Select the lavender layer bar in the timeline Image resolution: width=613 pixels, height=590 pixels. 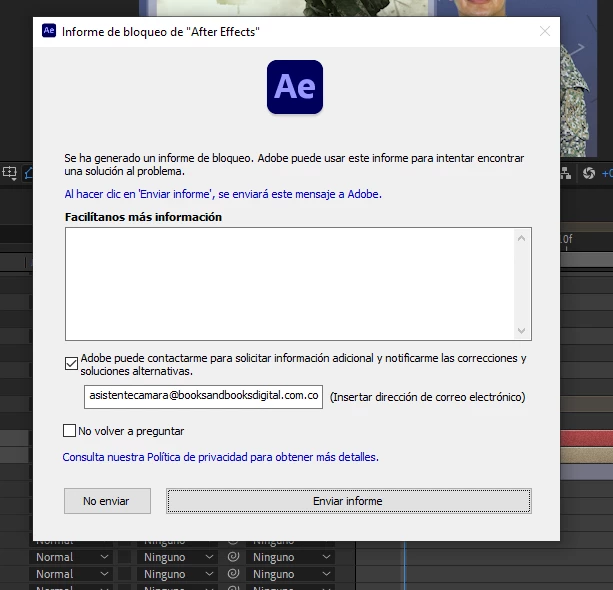586,472
